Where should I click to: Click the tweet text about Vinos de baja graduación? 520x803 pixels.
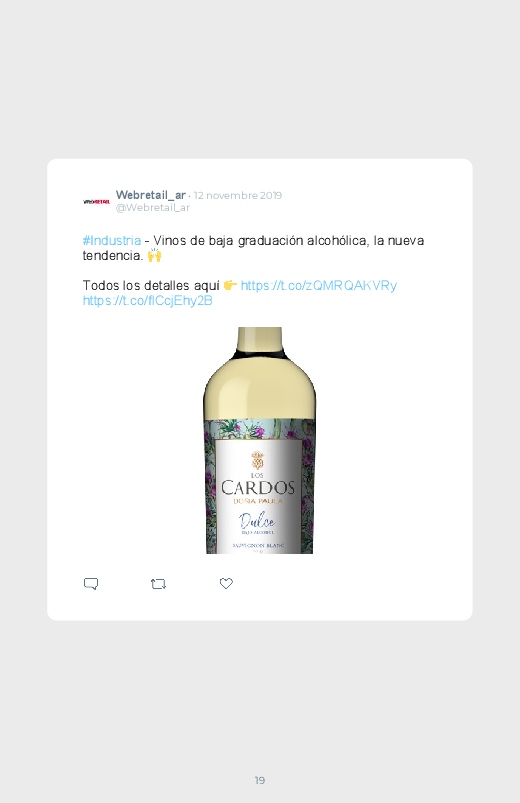coord(254,248)
